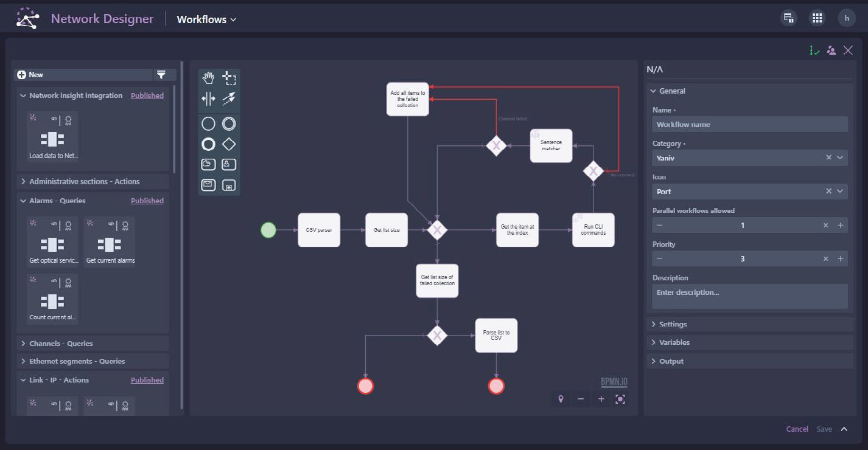
Task: Run workflow validation with the green check icon
Action: [815, 50]
